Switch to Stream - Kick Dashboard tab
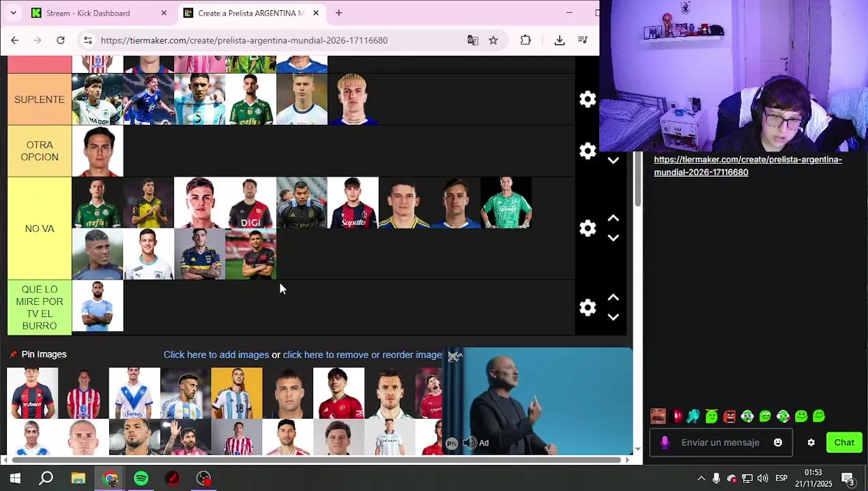The width and height of the screenshot is (868, 491). point(96,13)
